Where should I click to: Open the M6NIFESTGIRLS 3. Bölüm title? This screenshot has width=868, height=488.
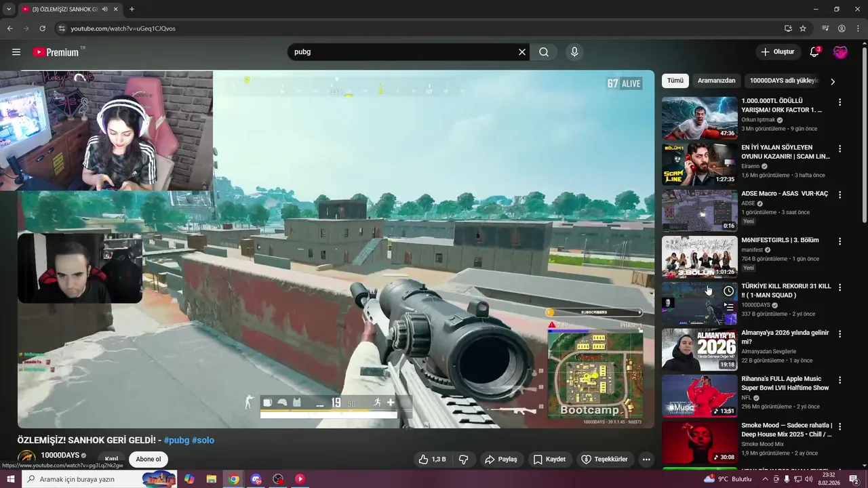(x=780, y=240)
